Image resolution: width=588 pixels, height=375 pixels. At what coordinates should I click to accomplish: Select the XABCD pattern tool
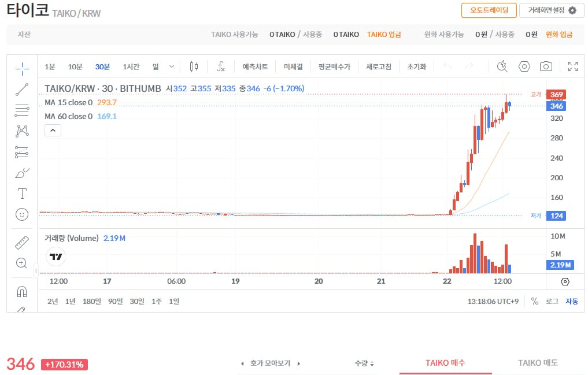coord(22,131)
